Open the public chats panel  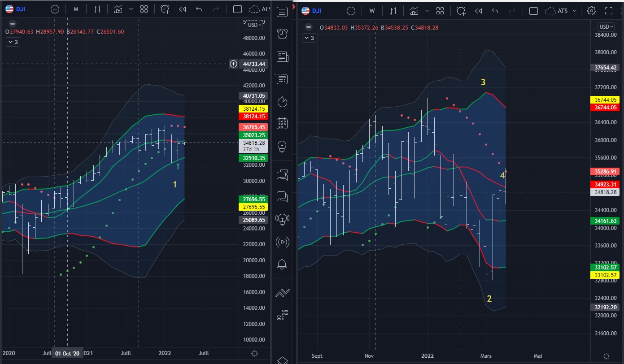[x=282, y=175]
